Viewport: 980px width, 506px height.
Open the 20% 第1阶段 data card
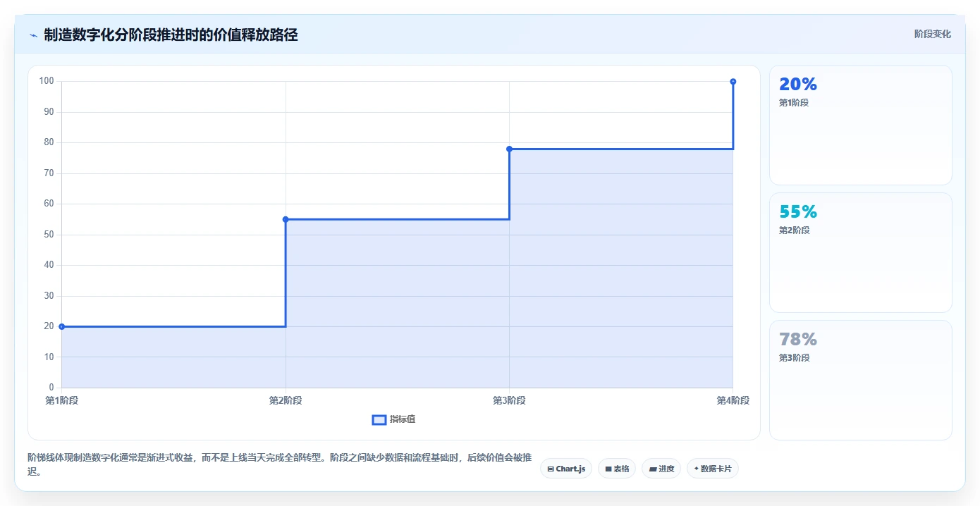(x=860, y=125)
